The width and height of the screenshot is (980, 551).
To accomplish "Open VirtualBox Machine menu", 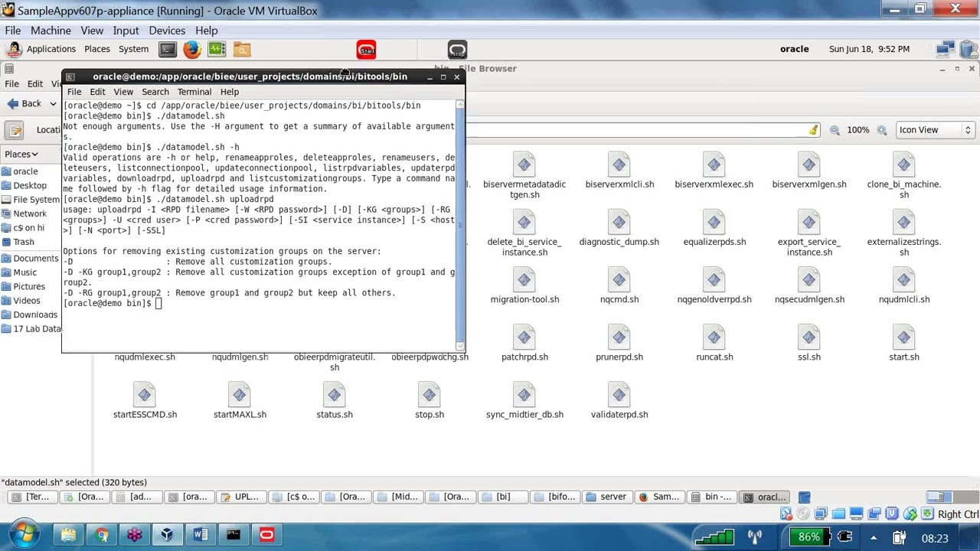I will click(x=51, y=31).
